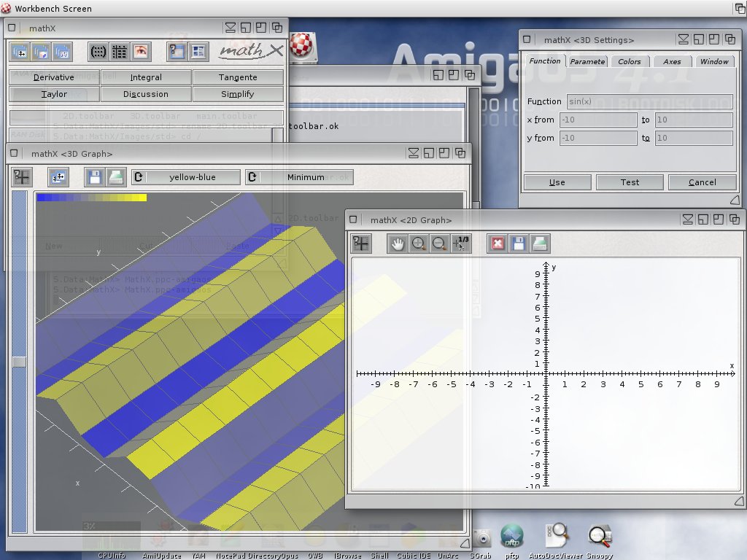Open AutoDocViewer from the dock
The image size is (747, 560).
556,535
